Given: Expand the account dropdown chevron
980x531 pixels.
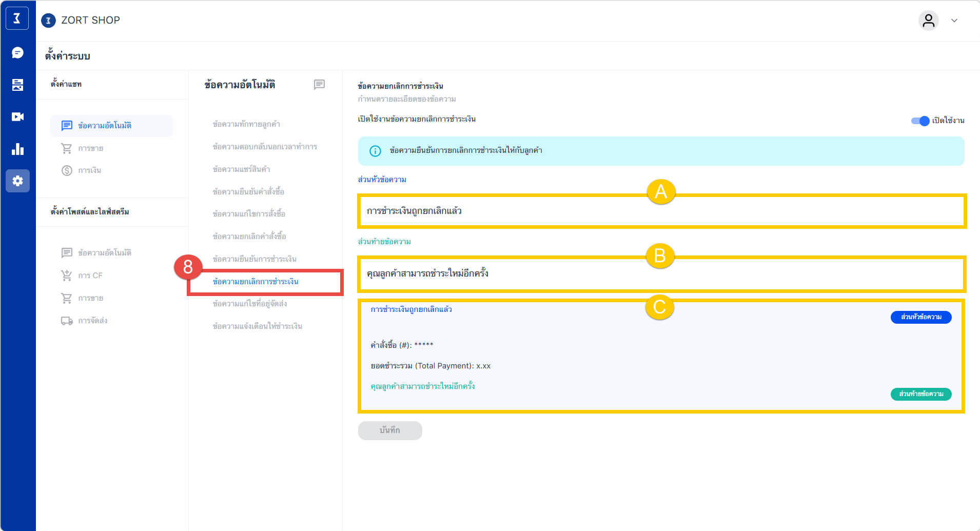Looking at the screenshot, I should coord(954,21).
